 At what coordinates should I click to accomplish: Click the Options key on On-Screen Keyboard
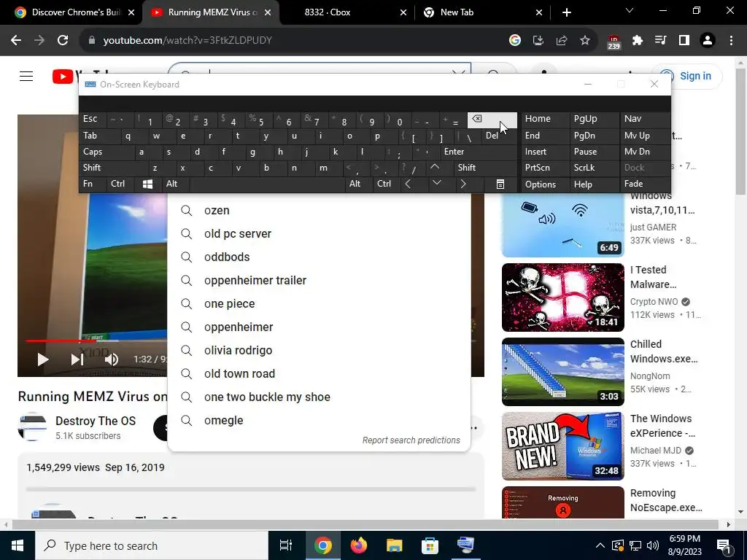544,184
